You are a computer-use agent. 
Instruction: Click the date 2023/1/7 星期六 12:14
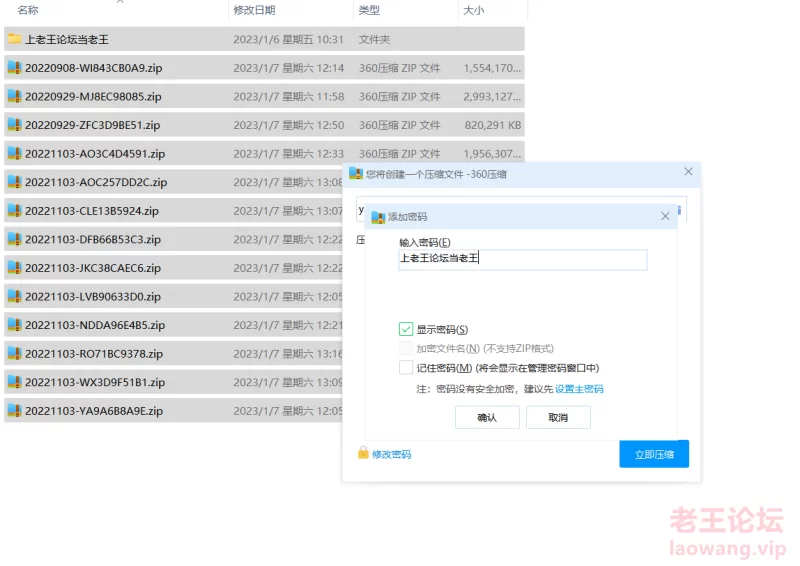pos(288,68)
